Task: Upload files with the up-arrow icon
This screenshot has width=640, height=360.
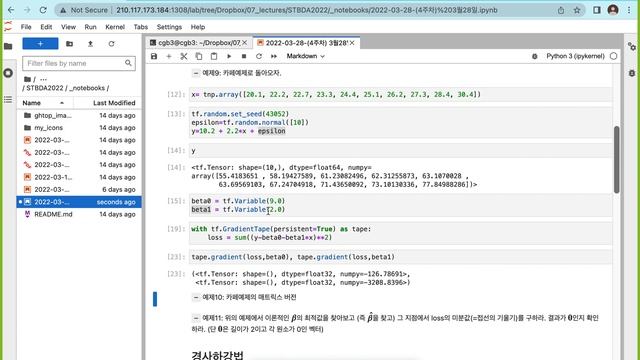Action: (x=90, y=44)
